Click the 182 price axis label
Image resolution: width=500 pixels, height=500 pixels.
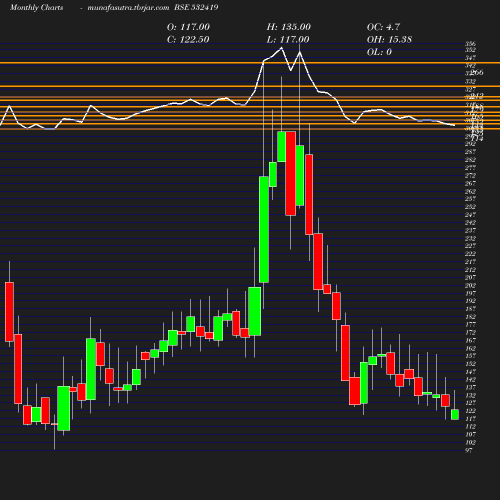click(x=470, y=317)
